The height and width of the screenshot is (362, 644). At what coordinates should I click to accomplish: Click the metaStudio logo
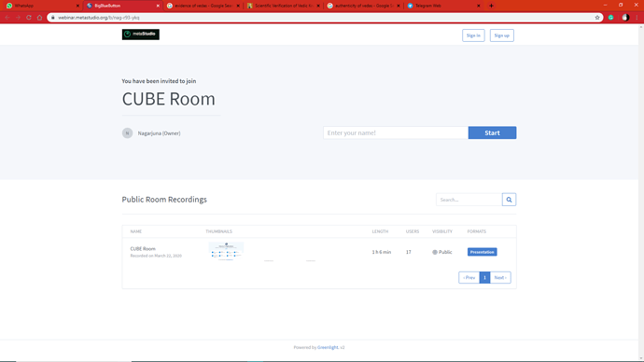tap(140, 35)
